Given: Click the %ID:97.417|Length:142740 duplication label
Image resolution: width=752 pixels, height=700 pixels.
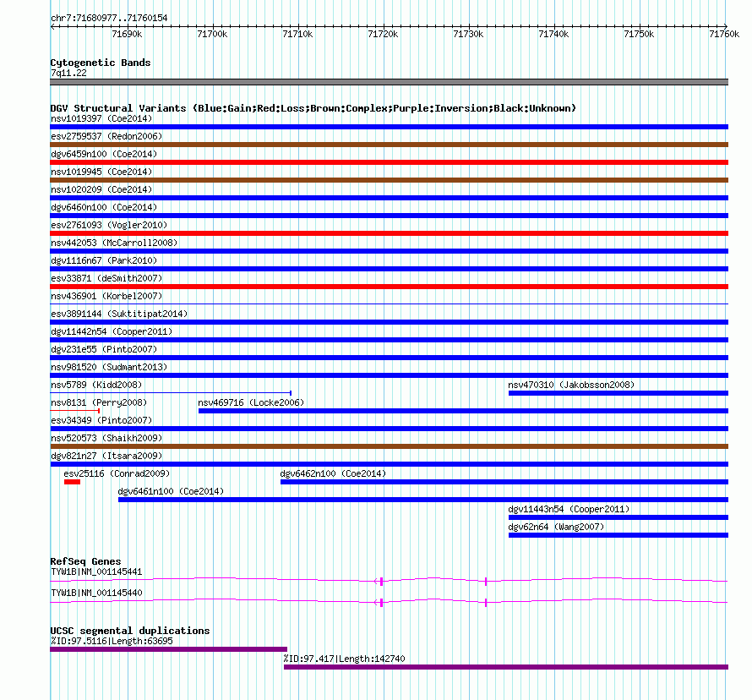Looking at the screenshot, I should [x=344, y=659].
